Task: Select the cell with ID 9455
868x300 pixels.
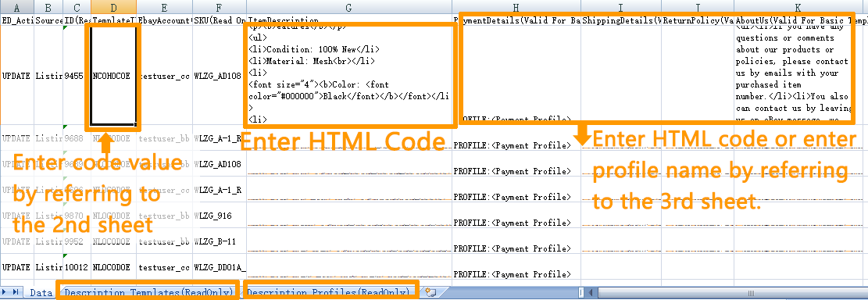Action: coord(77,75)
